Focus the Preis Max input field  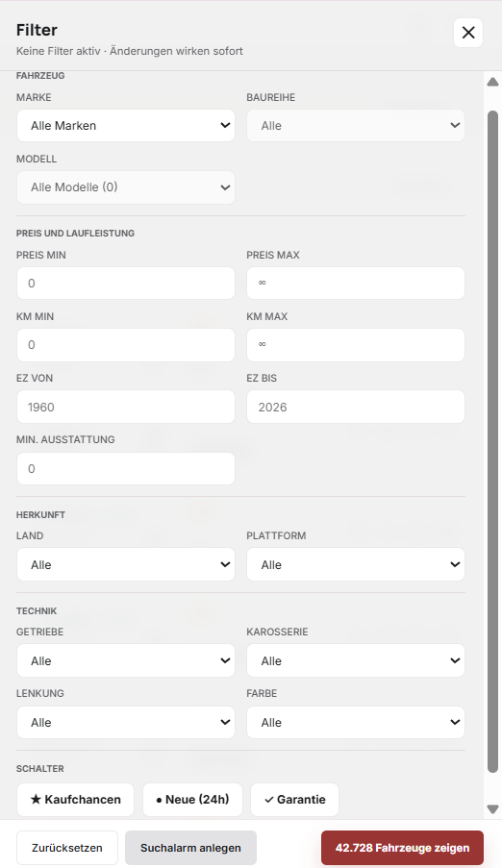coord(356,284)
